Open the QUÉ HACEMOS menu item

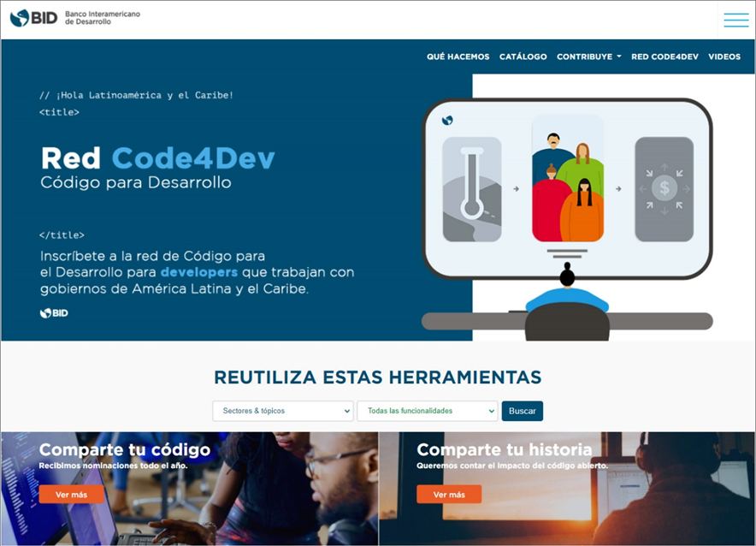(x=458, y=56)
